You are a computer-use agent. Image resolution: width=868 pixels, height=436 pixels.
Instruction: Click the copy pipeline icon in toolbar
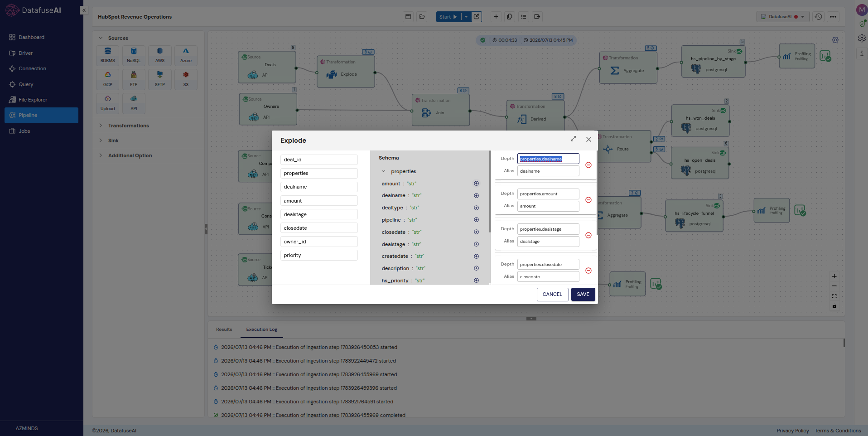click(x=510, y=17)
